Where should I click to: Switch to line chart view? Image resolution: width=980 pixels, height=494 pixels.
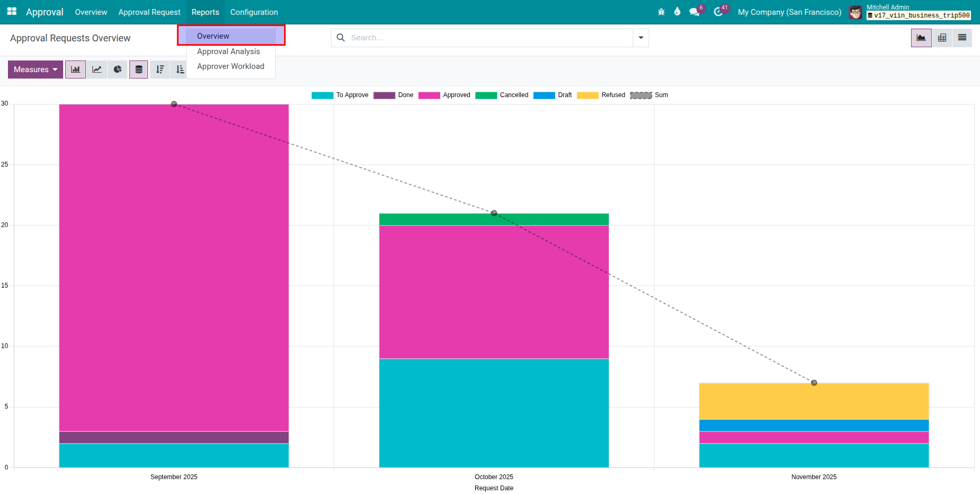click(97, 69)
